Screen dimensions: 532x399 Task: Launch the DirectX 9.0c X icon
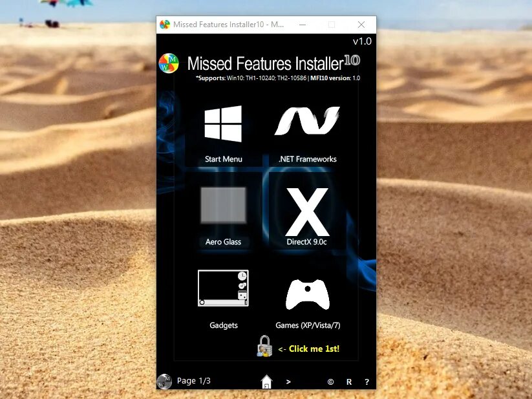coord(307,211)
